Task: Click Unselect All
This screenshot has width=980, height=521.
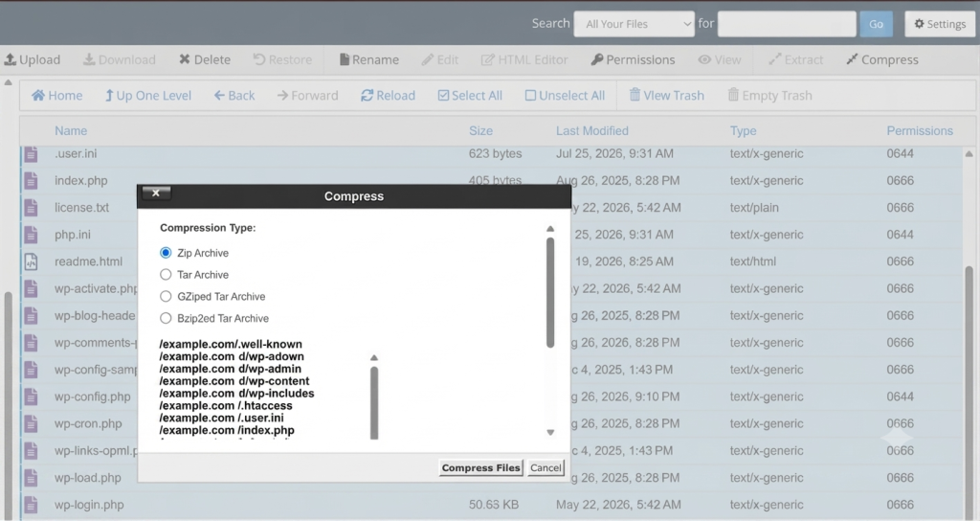Action: point(565,95)
